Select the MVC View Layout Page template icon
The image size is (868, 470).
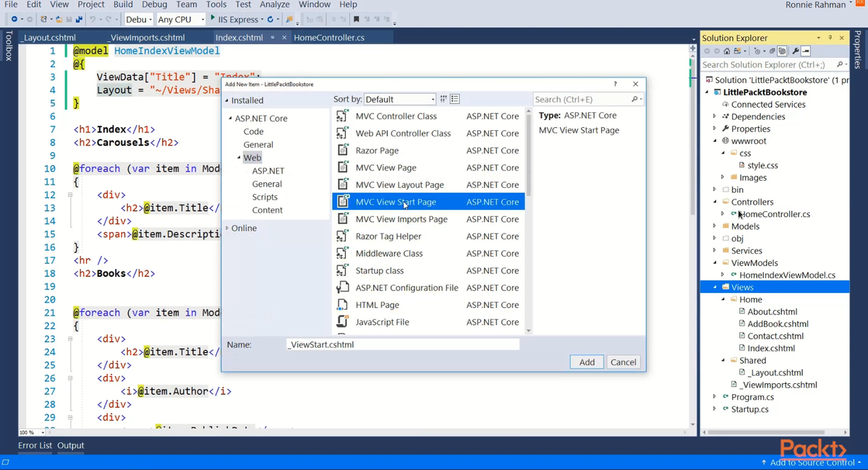point(343,184)
